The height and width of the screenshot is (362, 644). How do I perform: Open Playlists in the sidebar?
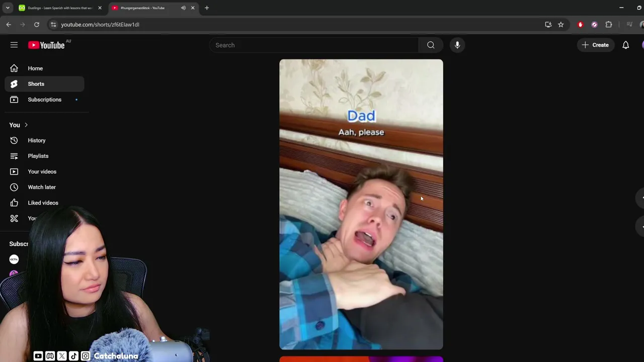[44, 156]
